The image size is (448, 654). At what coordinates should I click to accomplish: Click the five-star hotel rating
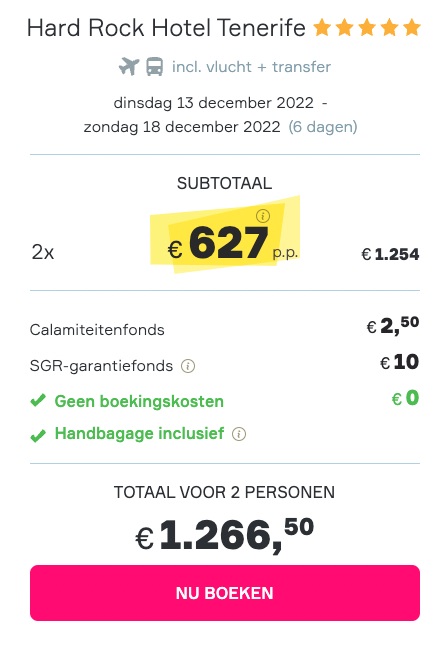click(x=367, y=28)
